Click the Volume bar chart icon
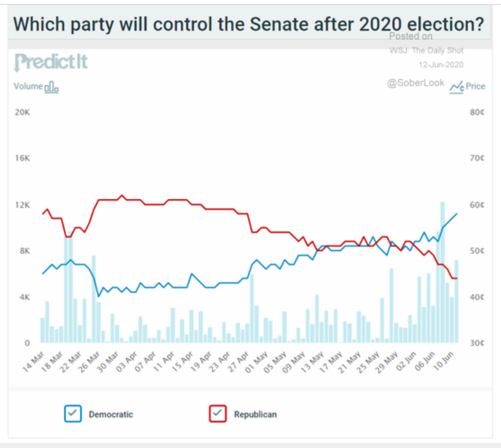The height and width of the screenshot is (448, 501). click(x=51, y=87)
